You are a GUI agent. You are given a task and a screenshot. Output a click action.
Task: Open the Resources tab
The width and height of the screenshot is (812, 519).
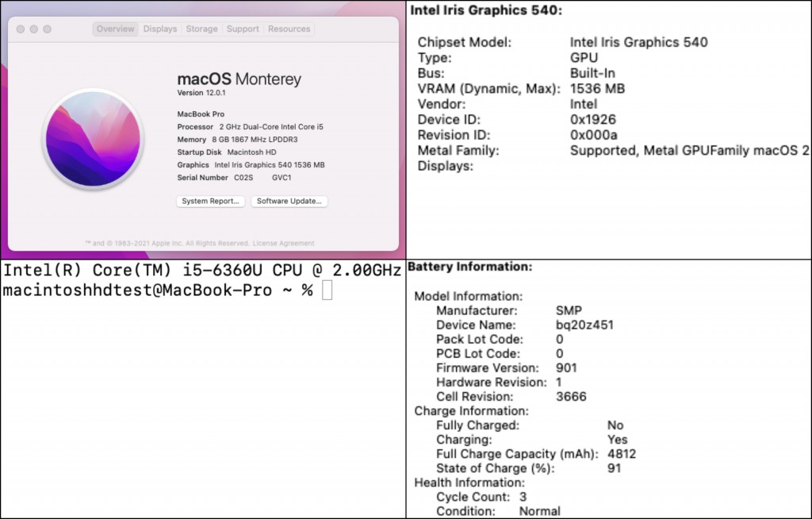tap(289, 29)
